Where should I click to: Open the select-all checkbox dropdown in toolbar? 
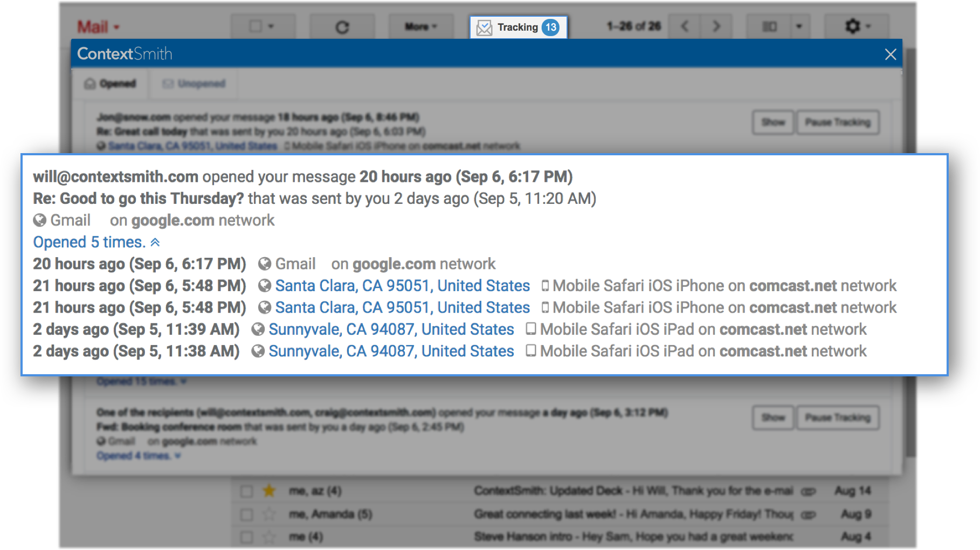[x=263, y=26]
